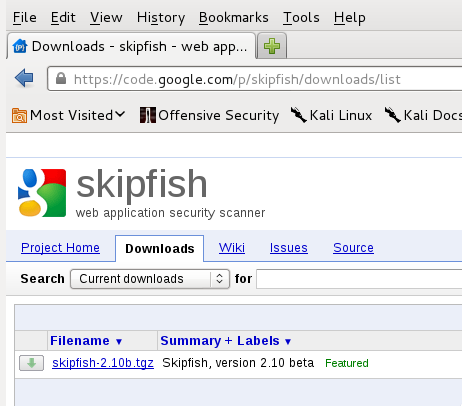
Task: Expand the Most Visited bookmarks folder
Action: pos(68,115)
